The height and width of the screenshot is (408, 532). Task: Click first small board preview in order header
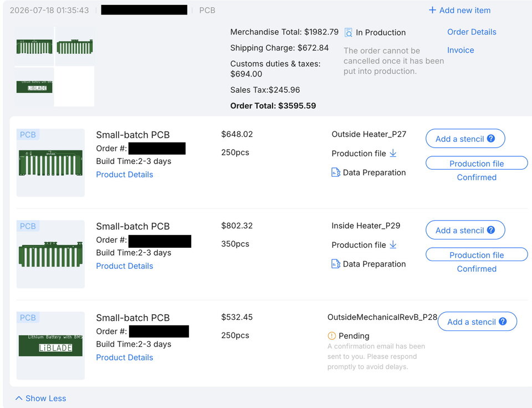[34, 47]
